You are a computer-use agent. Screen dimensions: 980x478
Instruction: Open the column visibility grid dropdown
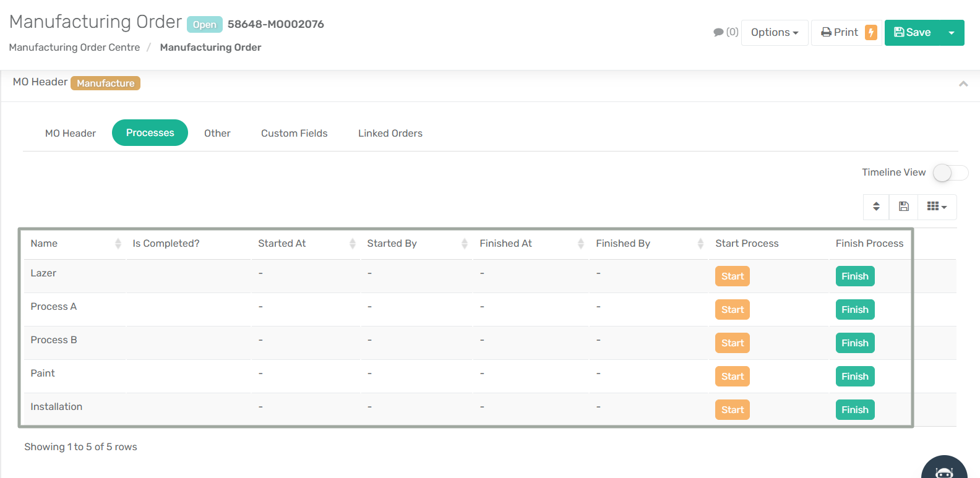tap(937, 207)
